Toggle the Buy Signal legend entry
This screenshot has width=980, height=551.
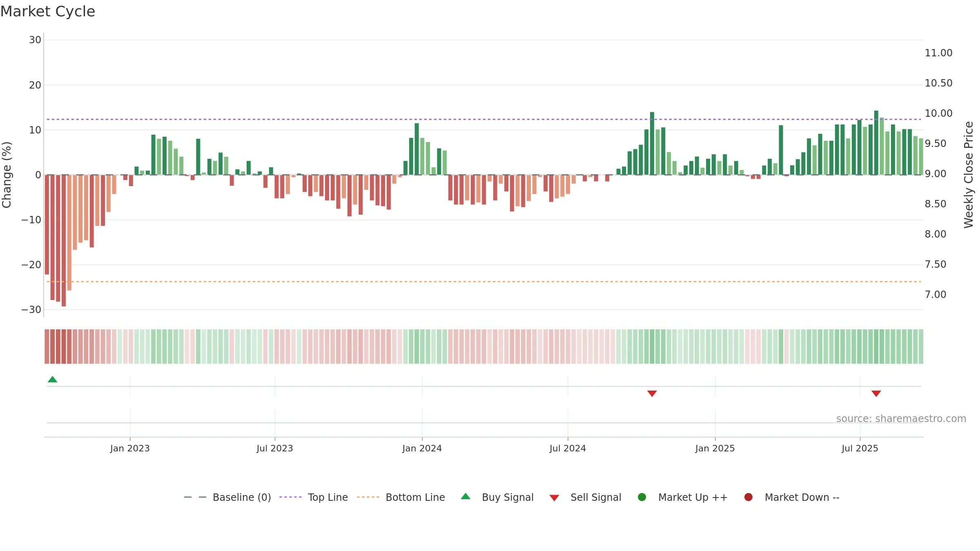(x=497, y=497)
